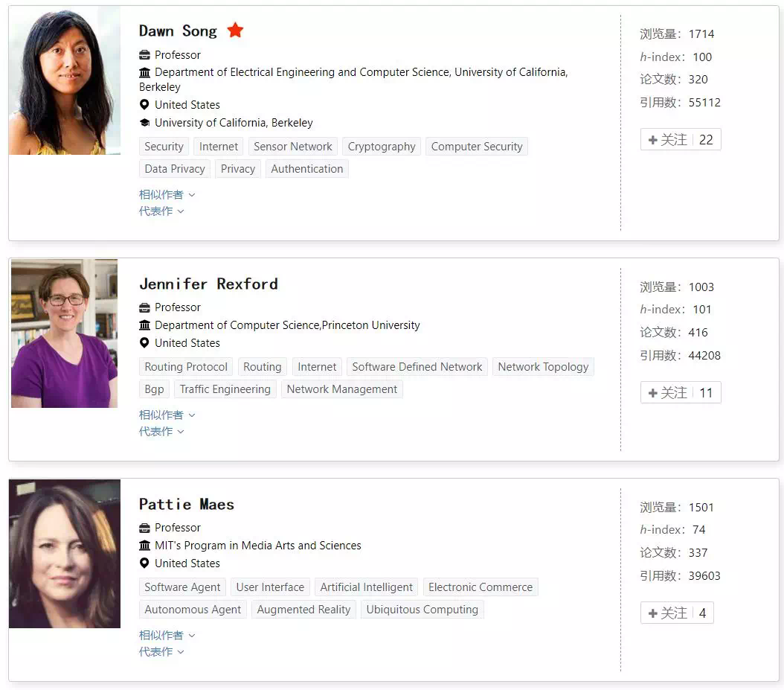Follow Dawn Song with the 关注 button
Viewport: 784px width, 690px height.
click(x=681, y=140)
